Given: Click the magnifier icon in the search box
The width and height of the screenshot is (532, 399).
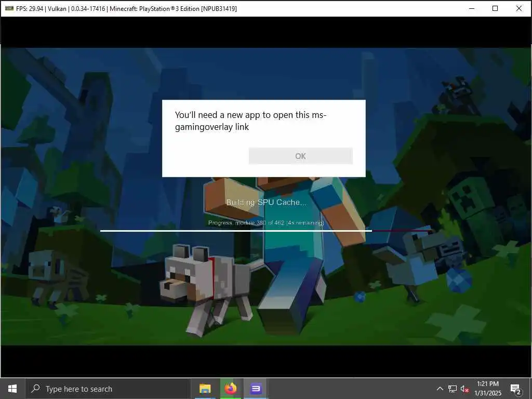Looking at the screenshot, I should (x=35, y=389).
